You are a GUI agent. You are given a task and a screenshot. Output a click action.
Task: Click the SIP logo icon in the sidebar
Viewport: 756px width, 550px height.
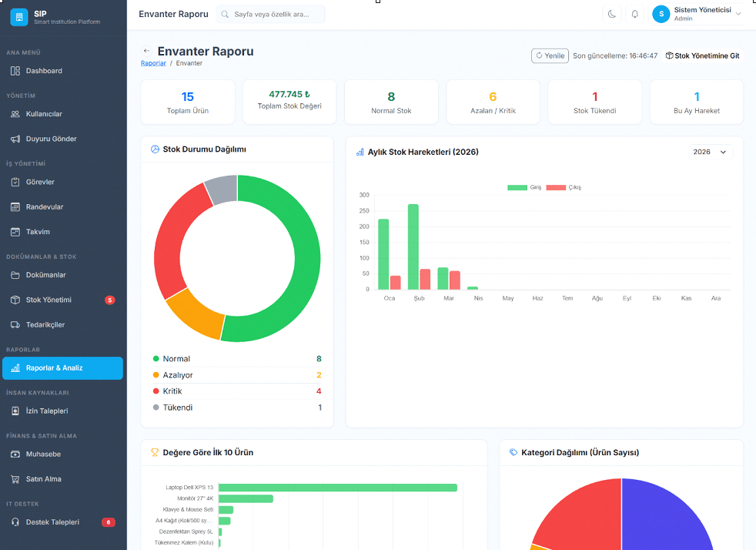pyautogui.click(x=18, y=17)
